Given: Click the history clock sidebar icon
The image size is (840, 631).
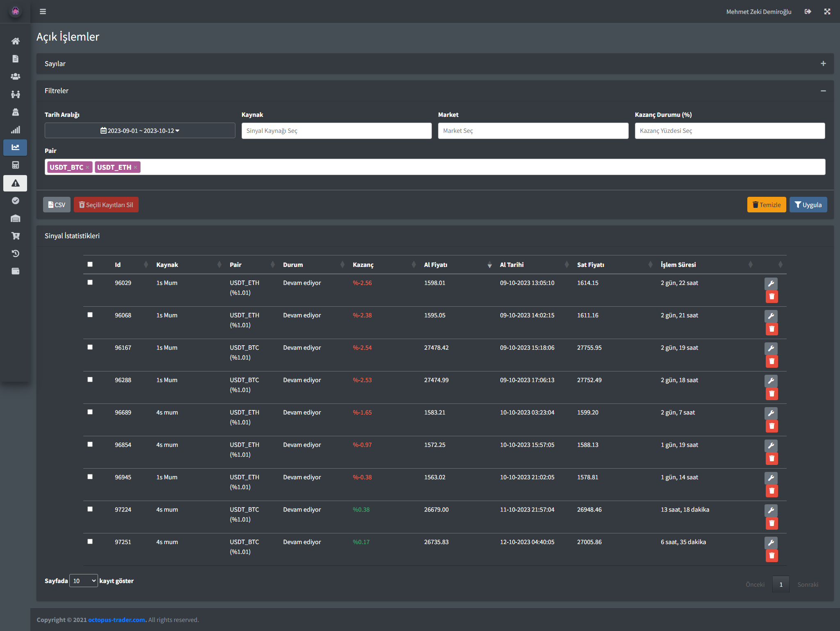Looking at the screenshot, I should 15,253.
